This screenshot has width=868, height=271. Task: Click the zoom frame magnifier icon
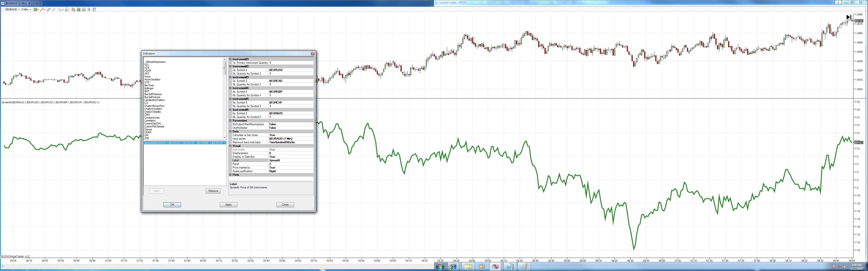click(67, 9)
